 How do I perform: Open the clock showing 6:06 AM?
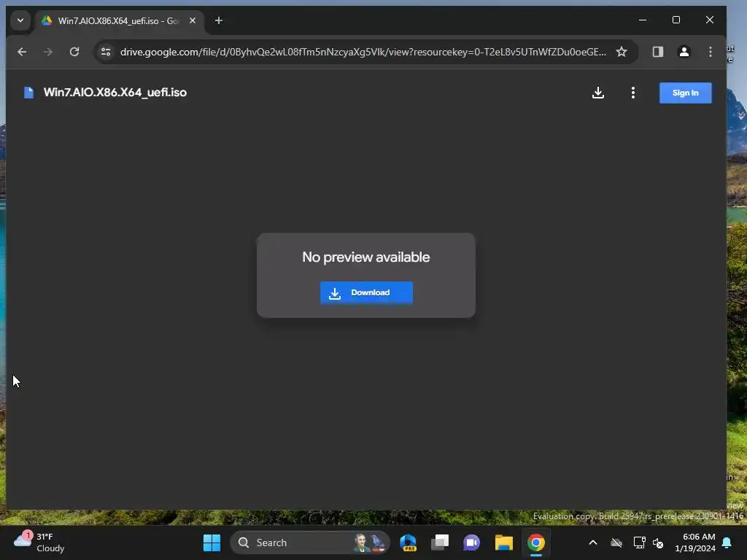tap(695, 542)
